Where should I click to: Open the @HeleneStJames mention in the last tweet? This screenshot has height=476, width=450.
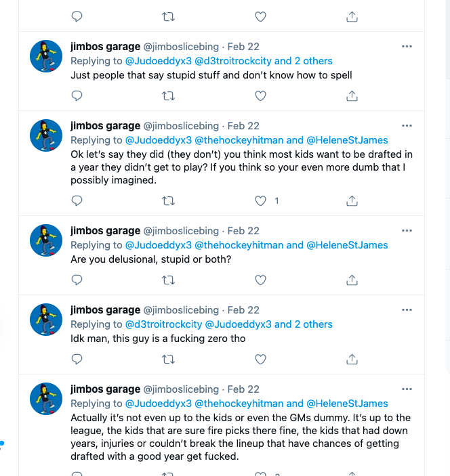coord(347,404)
